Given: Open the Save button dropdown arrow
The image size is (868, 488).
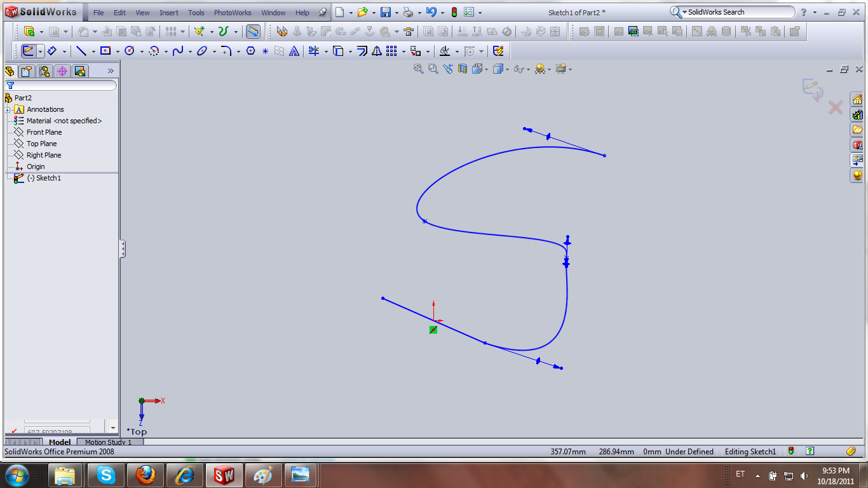Looking at the screenshot, I should click(x=397, y=13).
